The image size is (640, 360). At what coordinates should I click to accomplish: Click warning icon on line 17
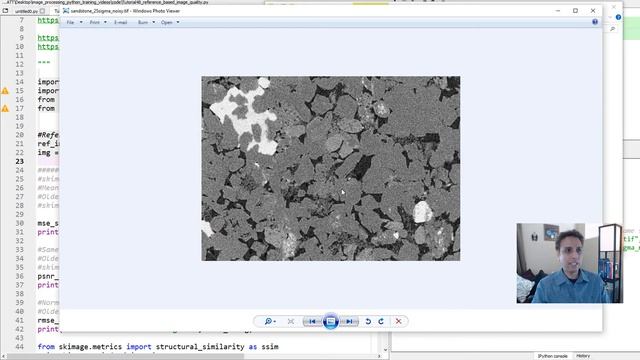click(x=5, y=108)
